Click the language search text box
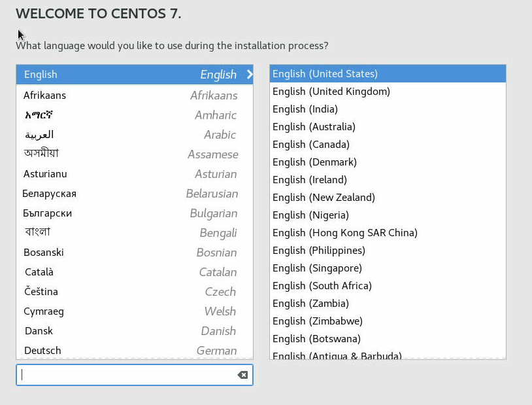 point(128,375)
